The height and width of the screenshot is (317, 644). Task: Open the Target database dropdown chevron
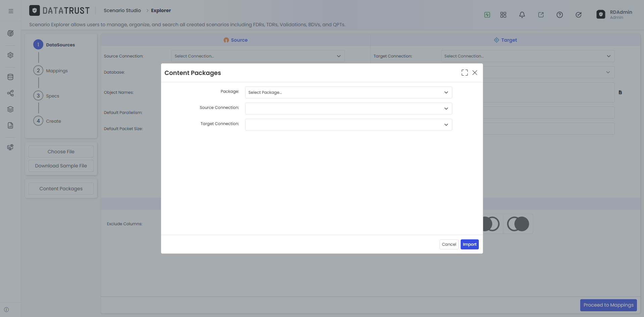point(608,72)
